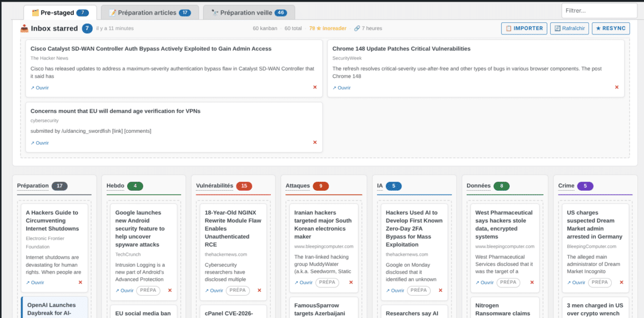Focus the Filtrer search field
Viewport: 644px width, 318px height.
click(599, 11)
